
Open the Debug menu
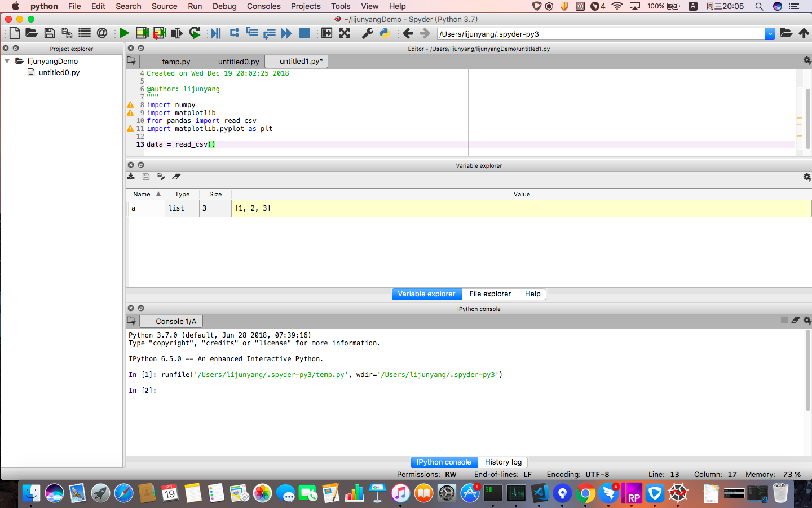point(224,6)
